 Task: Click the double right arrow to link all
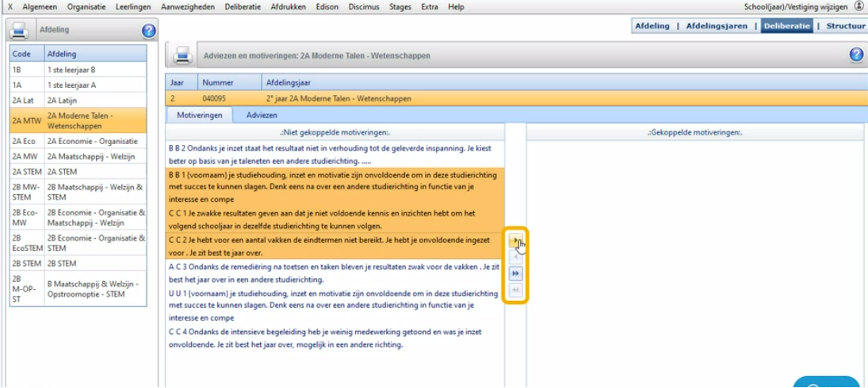point(515,273)
